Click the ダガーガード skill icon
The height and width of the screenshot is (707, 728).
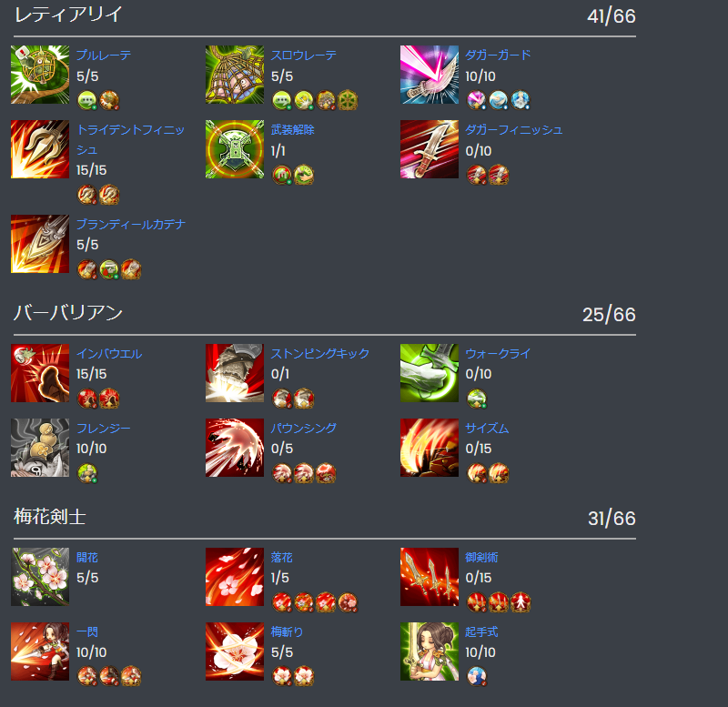pyautogui.click(x=430, y=75)
